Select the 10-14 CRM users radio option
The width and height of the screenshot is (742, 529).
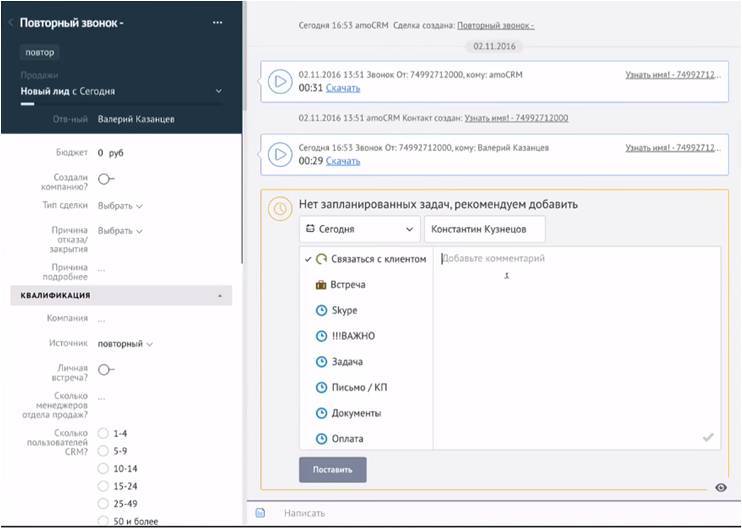pyautogui.click(x=103, y=467)
